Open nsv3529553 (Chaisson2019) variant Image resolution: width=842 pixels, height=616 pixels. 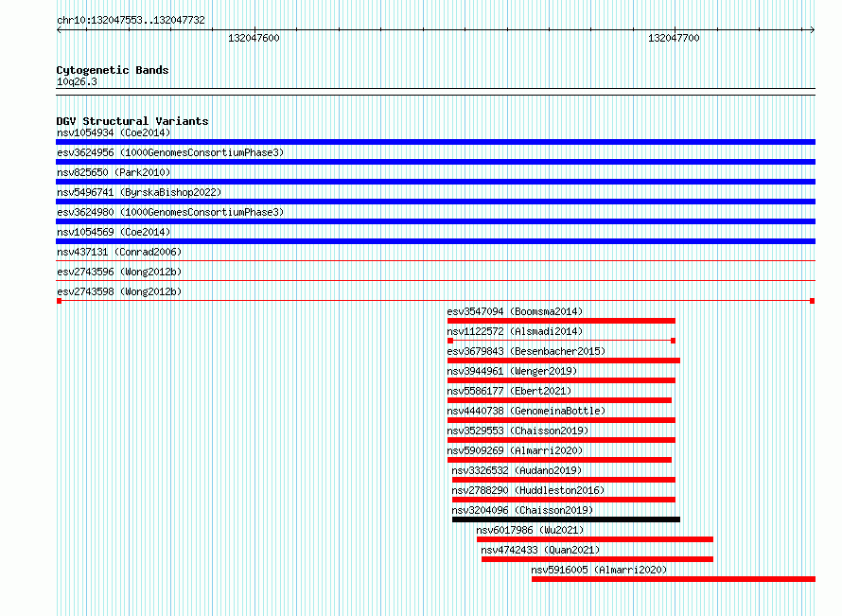pos(517,431)
